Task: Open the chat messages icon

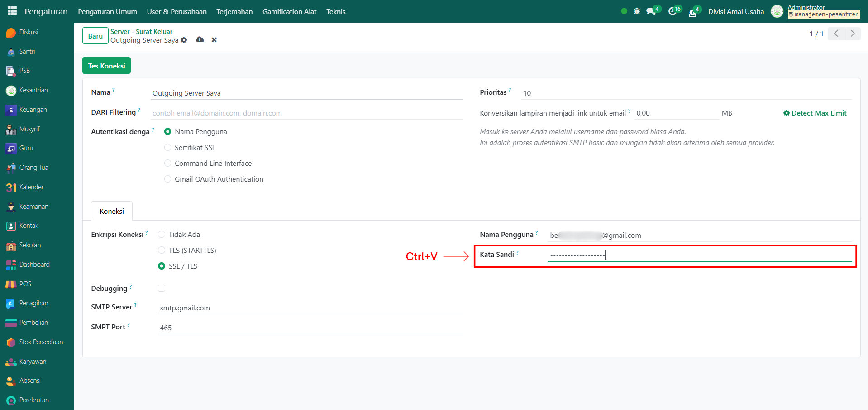Action: point(651,12)
